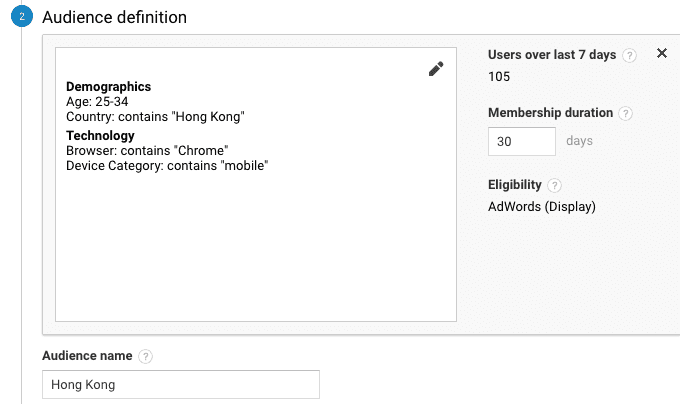Select the Technology heading in the summary

(100, 136)
